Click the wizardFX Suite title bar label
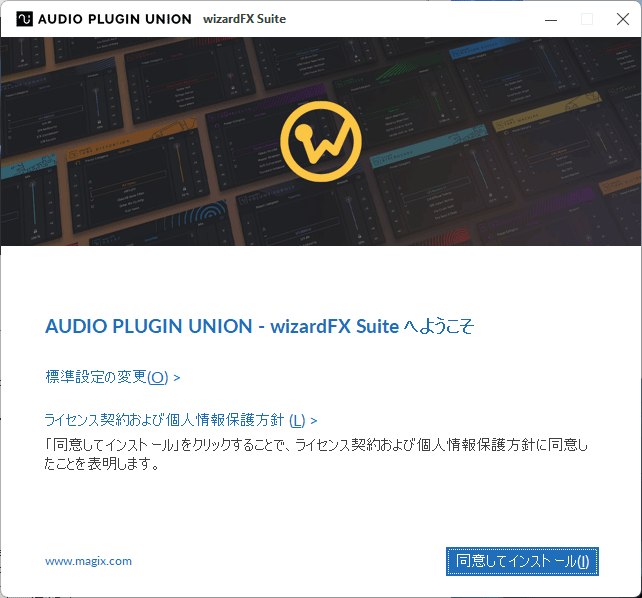The height and width of the screenshot is (598, 642). click(244, 19)
